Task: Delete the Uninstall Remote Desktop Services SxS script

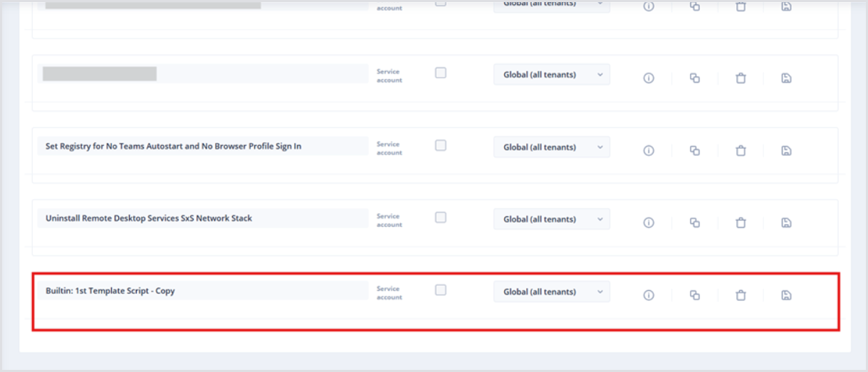Action: (741, 223)
